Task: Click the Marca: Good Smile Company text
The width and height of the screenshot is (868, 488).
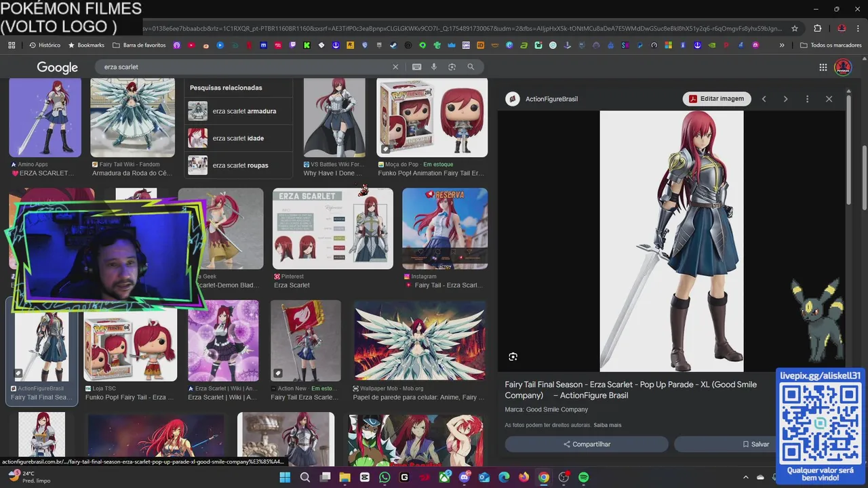Action: point(547,409)
